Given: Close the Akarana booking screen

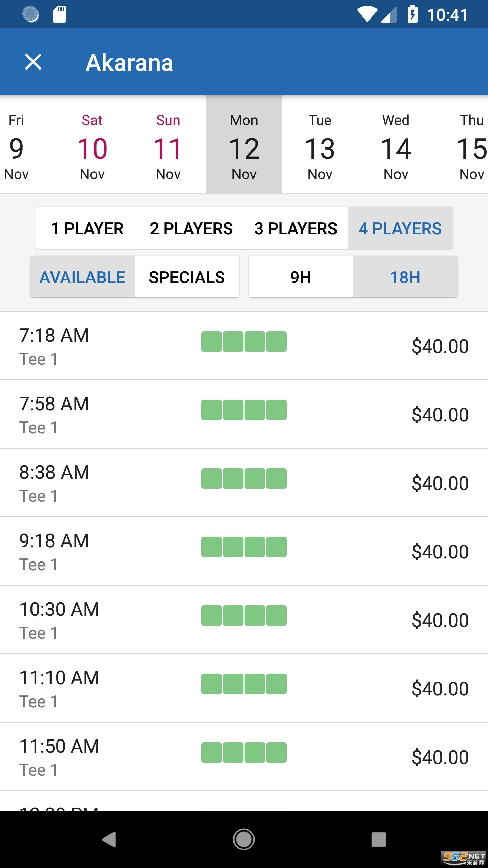Looking at the screenshot, I should (33, 62).
